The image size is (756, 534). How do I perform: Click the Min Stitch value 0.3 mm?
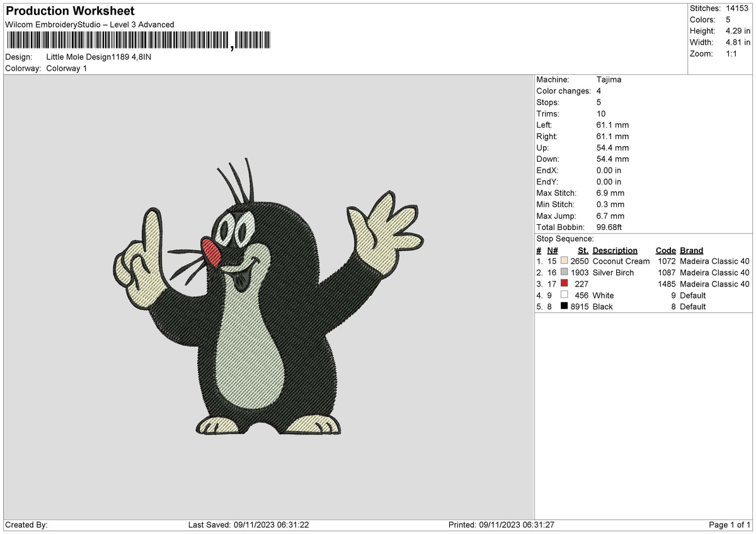pos(610,204)
